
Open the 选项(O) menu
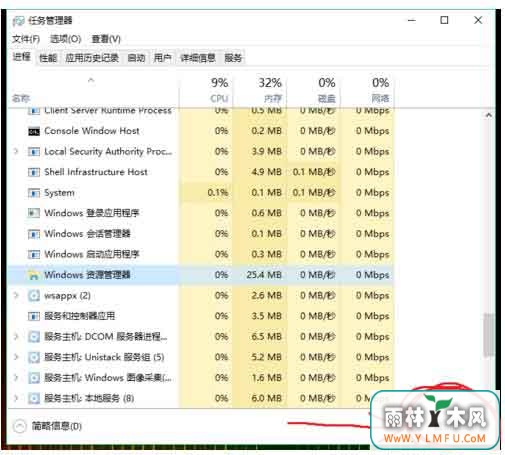[65, 39]
